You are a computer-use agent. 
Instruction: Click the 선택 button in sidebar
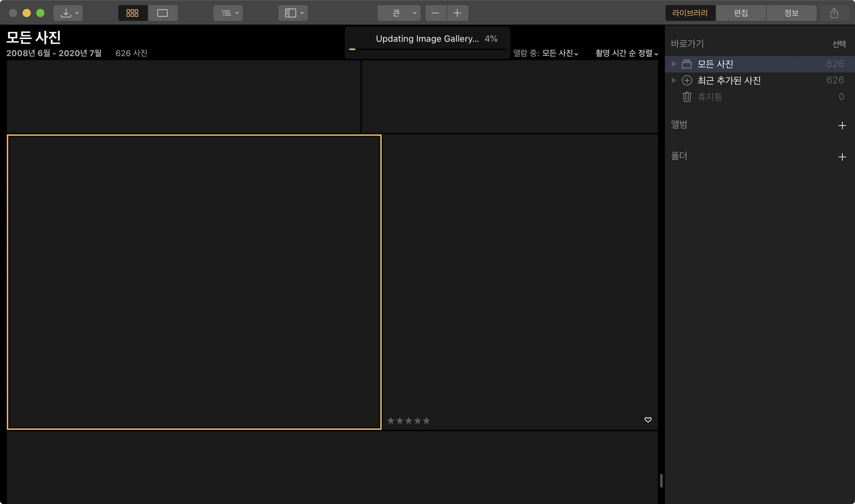[839, 44]
